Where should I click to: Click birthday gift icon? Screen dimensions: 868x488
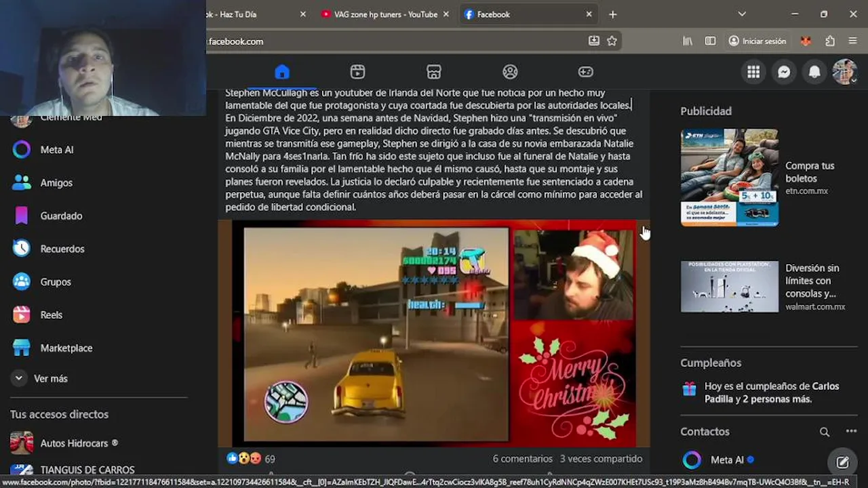click(690, 389)
